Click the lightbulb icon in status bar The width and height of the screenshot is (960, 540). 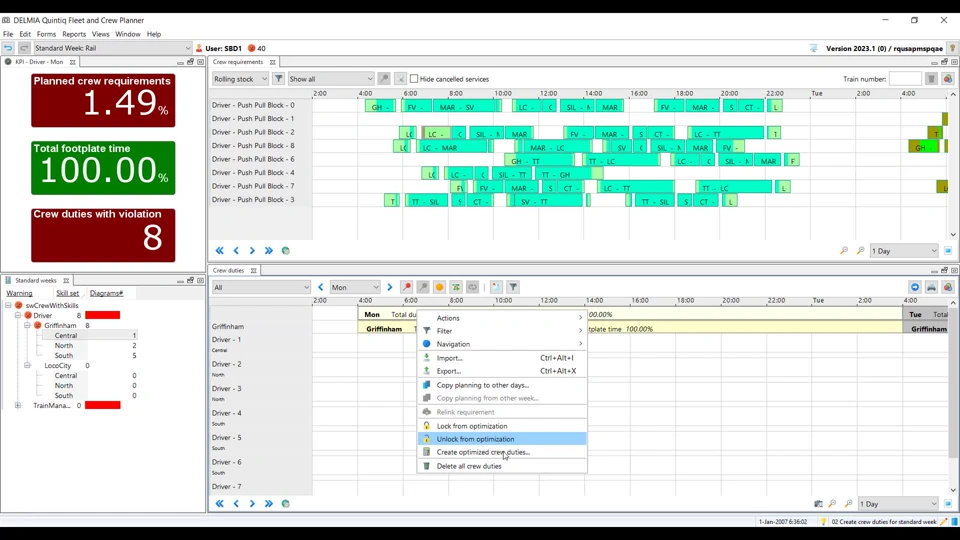click(x=823, y=522)
